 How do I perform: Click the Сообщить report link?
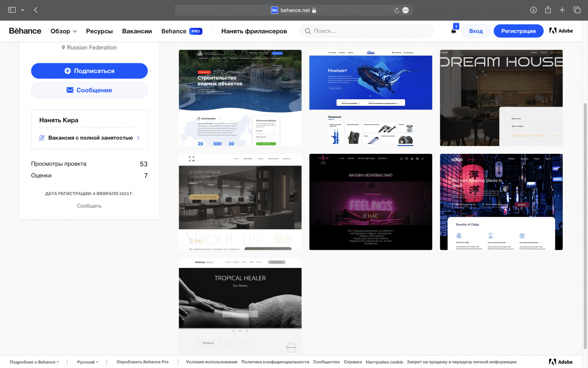tap(89, 206)
